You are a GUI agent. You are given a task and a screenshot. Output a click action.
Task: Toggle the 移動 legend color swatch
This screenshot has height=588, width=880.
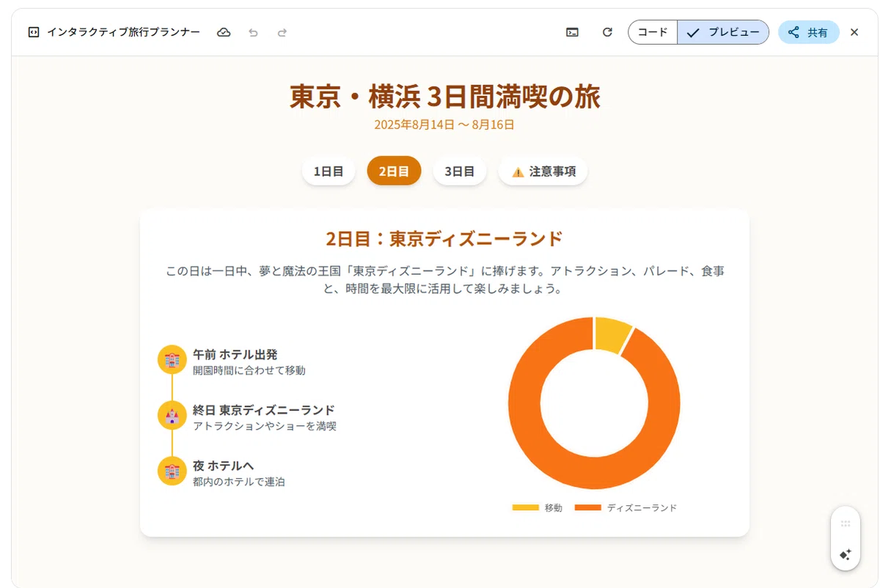(x=525, y=507)
